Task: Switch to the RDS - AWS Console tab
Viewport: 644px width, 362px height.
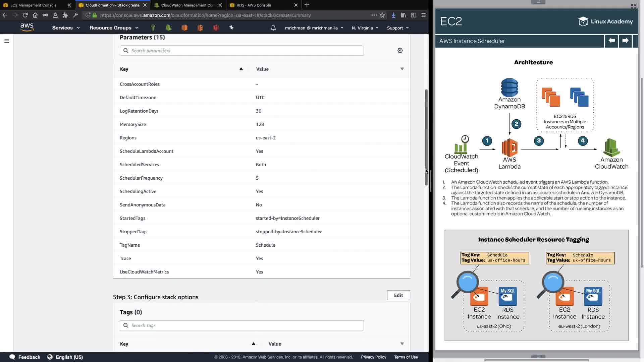Action: 254,5
